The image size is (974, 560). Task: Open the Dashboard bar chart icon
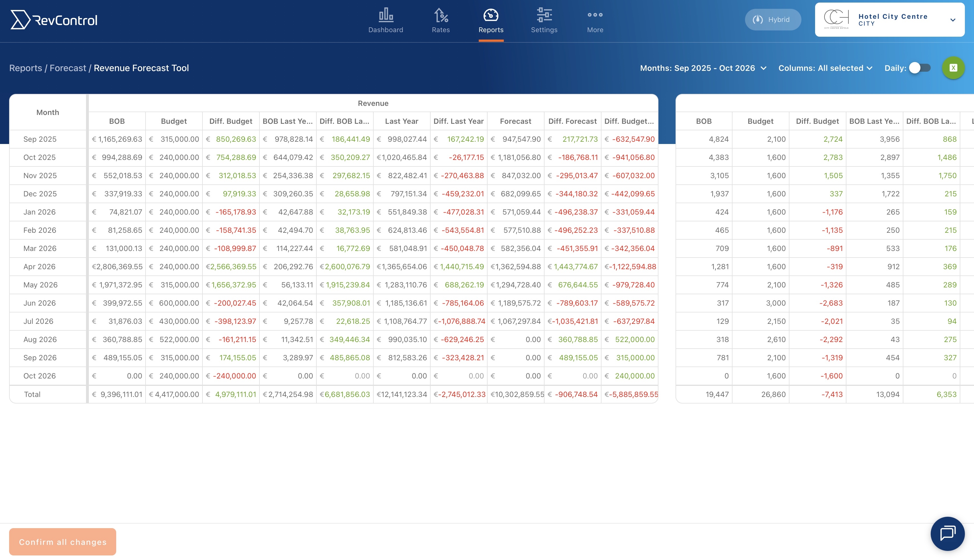pyautogui.click(x=386, y=15)
